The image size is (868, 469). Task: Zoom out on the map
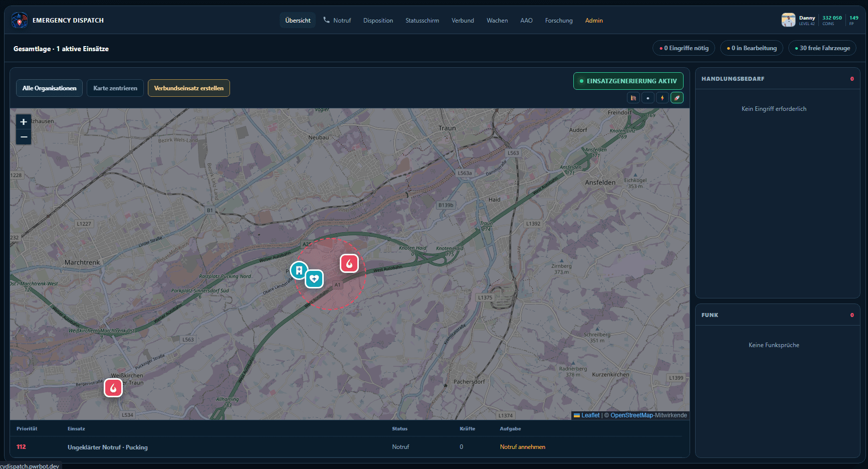(x=24, y=137)
